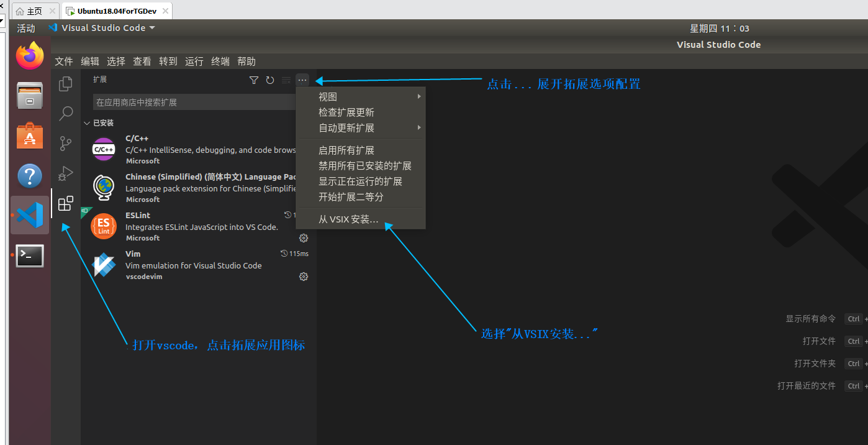Image resolution: width=868 pixels, height=445 pixels.
Task: Open the Help icon in the dock
Action: 30,176
